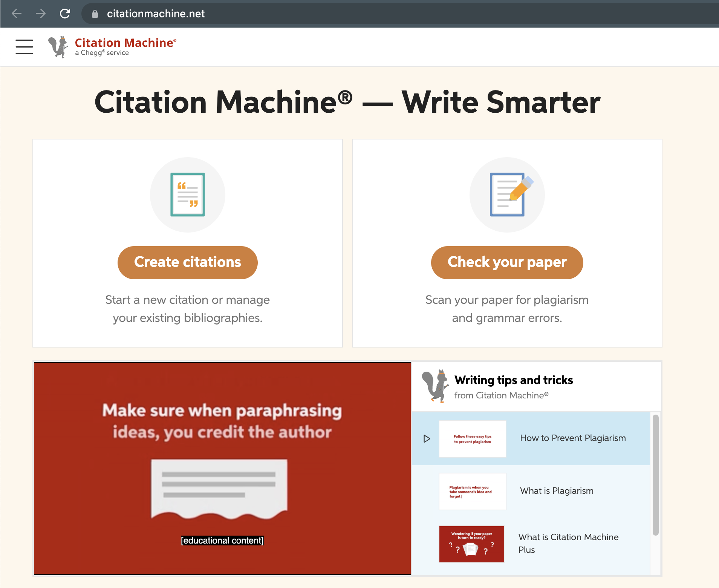This screenshot has height=588, width=719.
Task: Click the browser forward arrow
Action: (41, 14)
